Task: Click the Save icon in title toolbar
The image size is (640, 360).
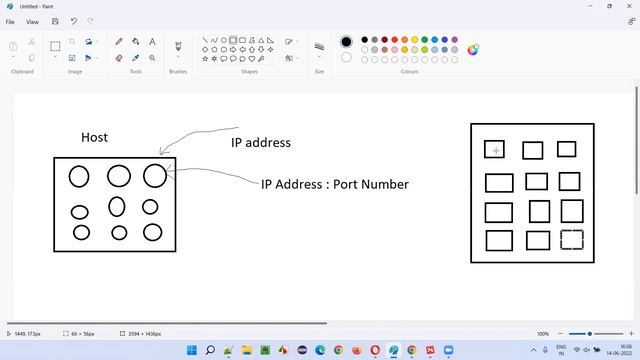Action: pyautogui.click(x=55, y=22)
